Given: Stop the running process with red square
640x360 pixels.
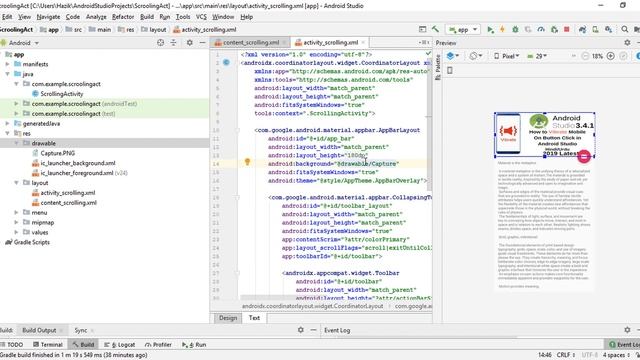Looking at the screenshot, I should [x=567, y=29].
